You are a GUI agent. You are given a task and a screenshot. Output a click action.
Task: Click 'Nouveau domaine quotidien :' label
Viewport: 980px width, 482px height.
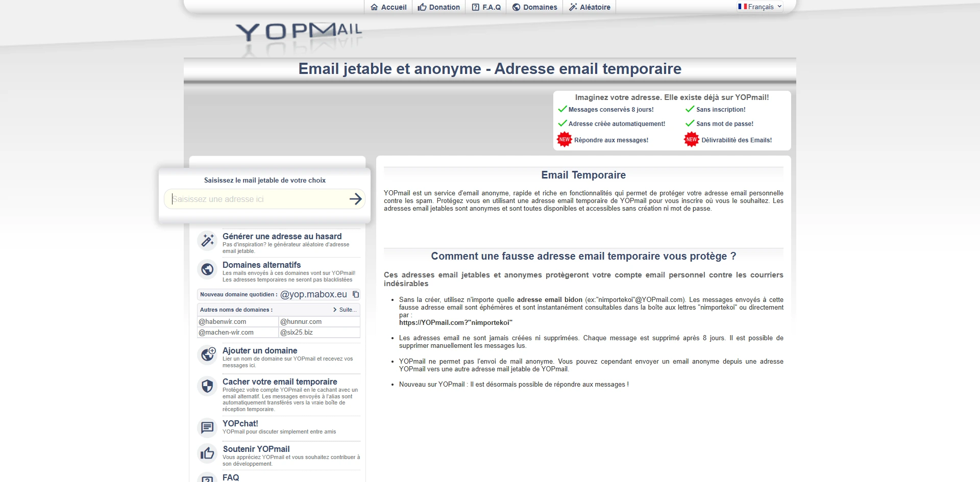[x=239, y=294]
